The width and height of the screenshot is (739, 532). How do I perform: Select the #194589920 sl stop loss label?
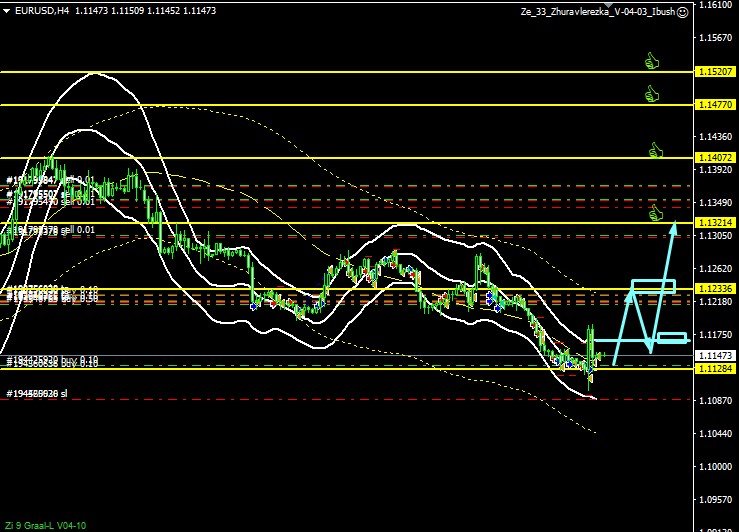(x=37, y=394)
